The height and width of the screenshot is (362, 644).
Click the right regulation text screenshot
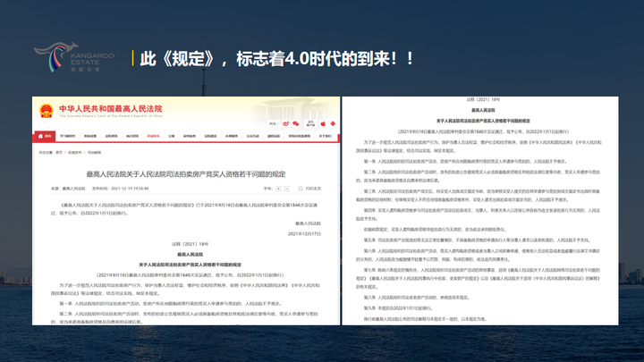coord(480,211)
